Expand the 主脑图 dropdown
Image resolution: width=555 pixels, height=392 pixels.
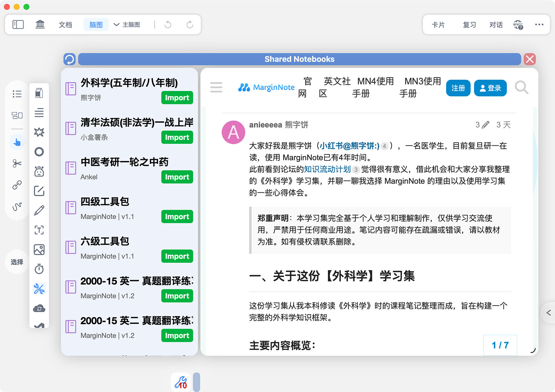tap(127, 25)
